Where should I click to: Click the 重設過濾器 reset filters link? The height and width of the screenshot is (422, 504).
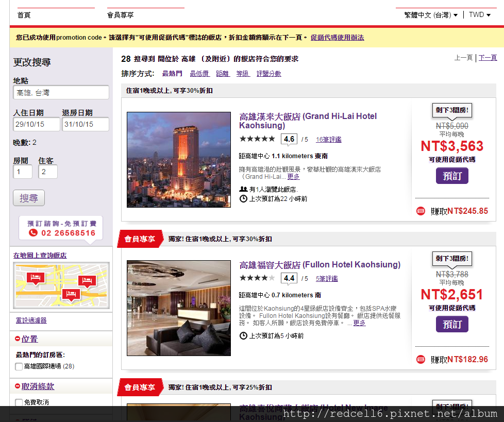click(x=31, y=320)
